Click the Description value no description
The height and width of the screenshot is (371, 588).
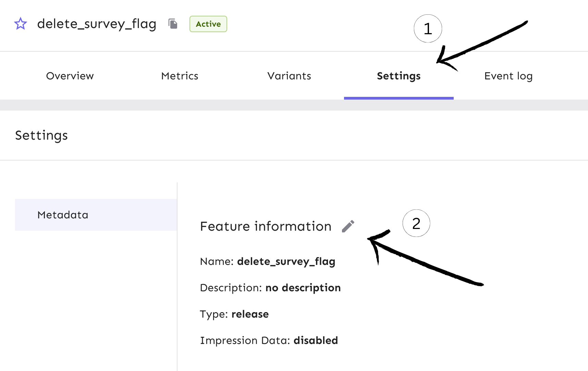coord(303,288)
